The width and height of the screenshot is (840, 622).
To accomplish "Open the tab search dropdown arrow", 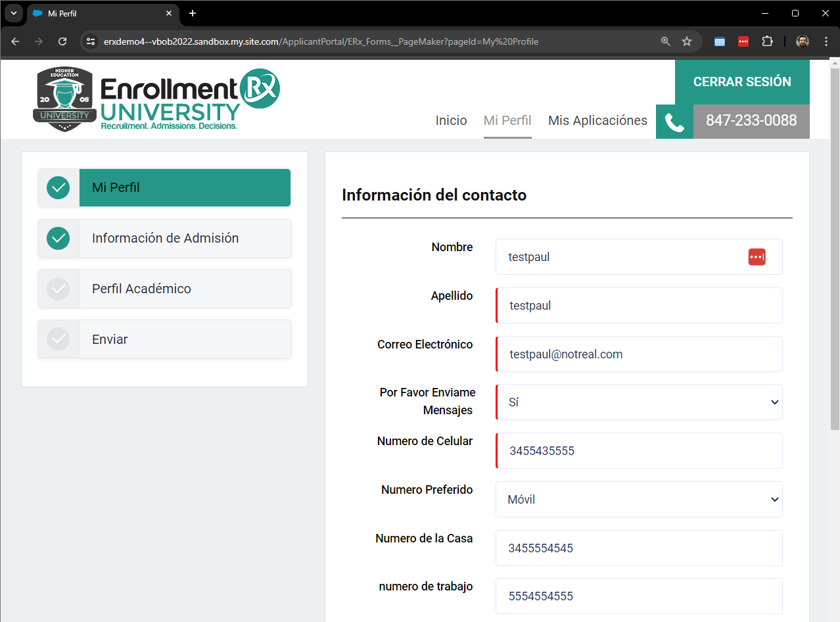I will [x=13, y=13].
